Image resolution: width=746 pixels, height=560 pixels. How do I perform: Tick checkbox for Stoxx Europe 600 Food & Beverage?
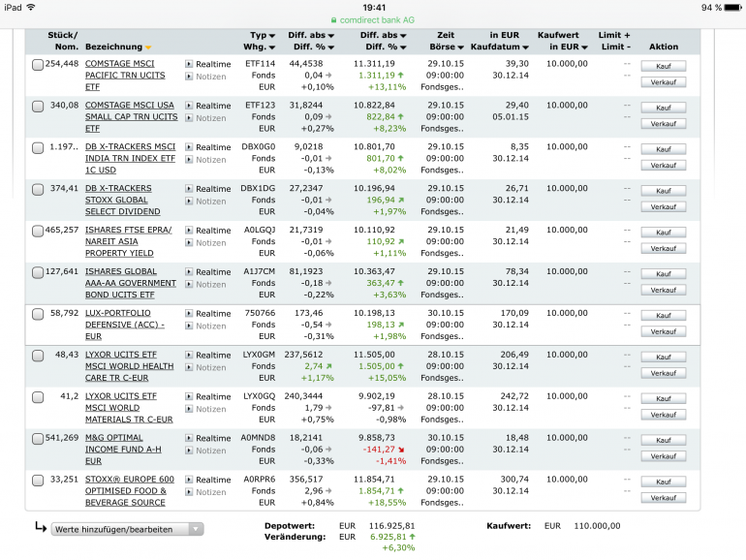[38, 480]
